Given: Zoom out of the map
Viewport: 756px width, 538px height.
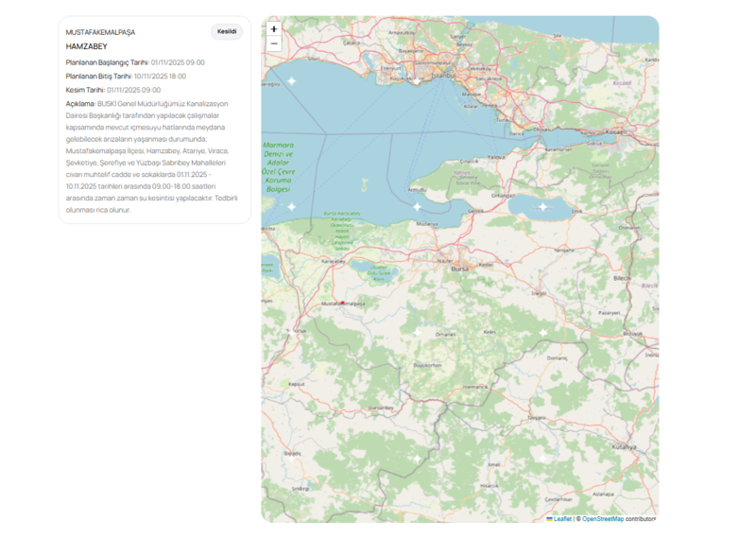Looking at the screenshot, I should tap(274, 43).
